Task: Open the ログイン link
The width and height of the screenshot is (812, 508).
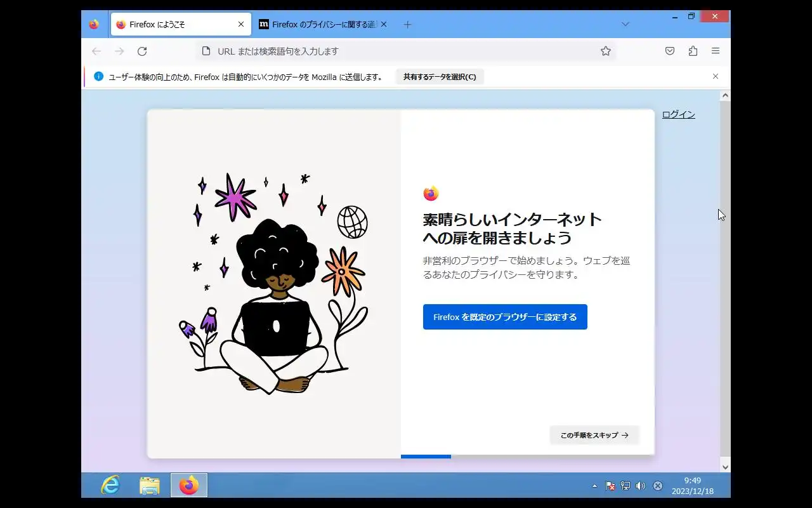Action: 678,114
